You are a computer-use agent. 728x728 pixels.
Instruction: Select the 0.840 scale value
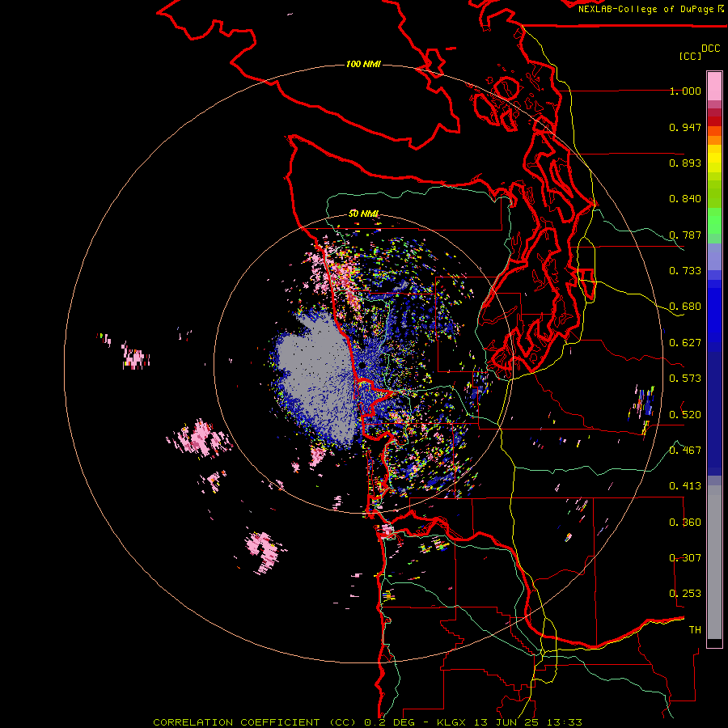[685, 199]
